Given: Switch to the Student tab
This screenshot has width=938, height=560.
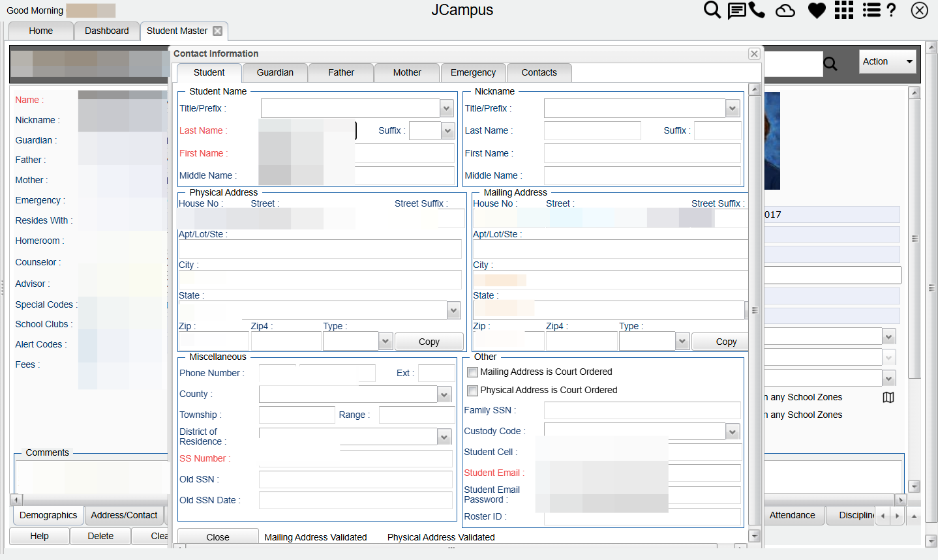Looking at the screenshot, I should click(x=209, y=72).
